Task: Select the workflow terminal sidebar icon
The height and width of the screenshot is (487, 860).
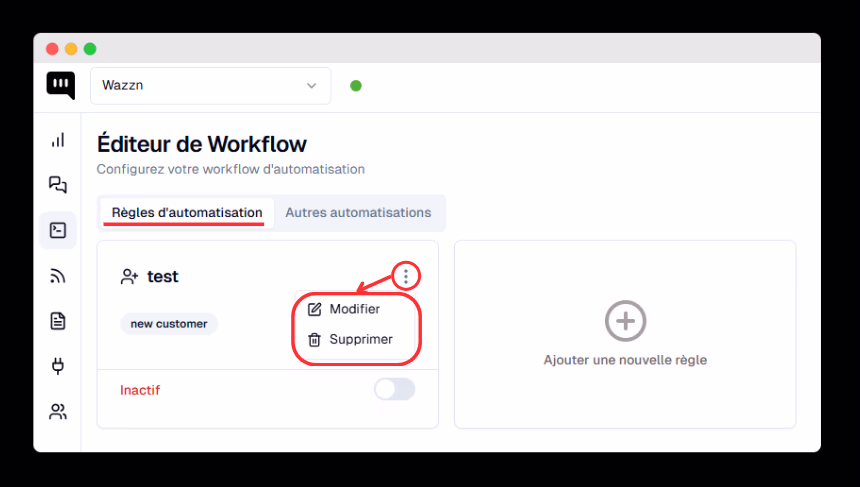Action: tap(58, 230)
